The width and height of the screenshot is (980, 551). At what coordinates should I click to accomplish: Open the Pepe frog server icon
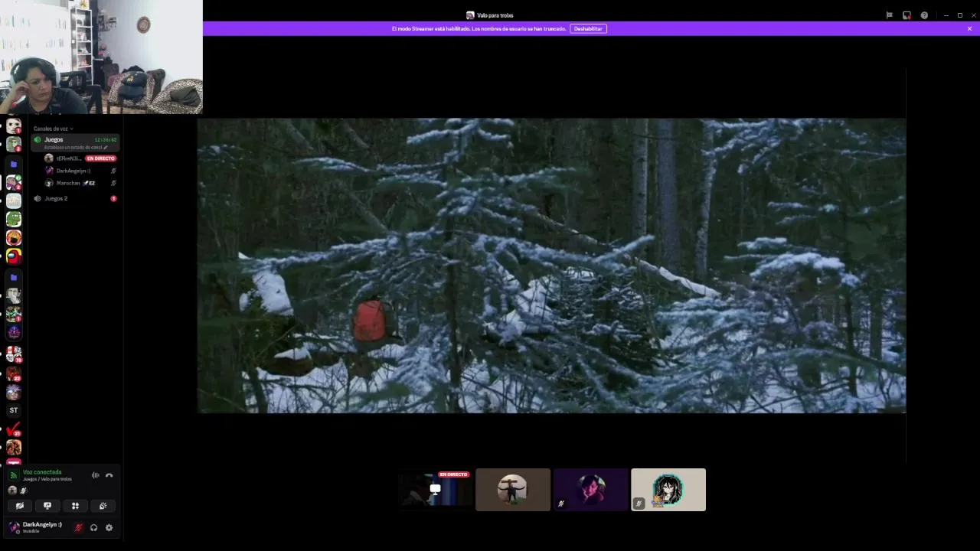14,219
